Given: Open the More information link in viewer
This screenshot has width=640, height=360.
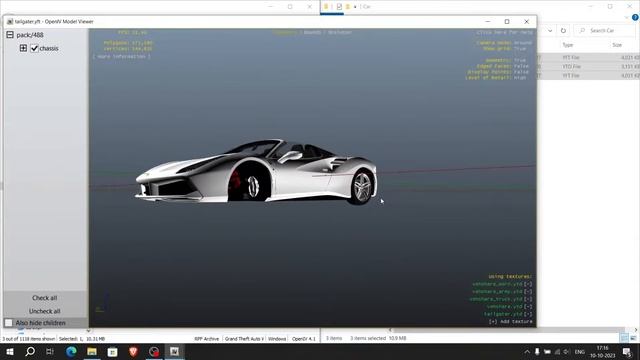Looking at the screenshot, I should pos(122,57).
